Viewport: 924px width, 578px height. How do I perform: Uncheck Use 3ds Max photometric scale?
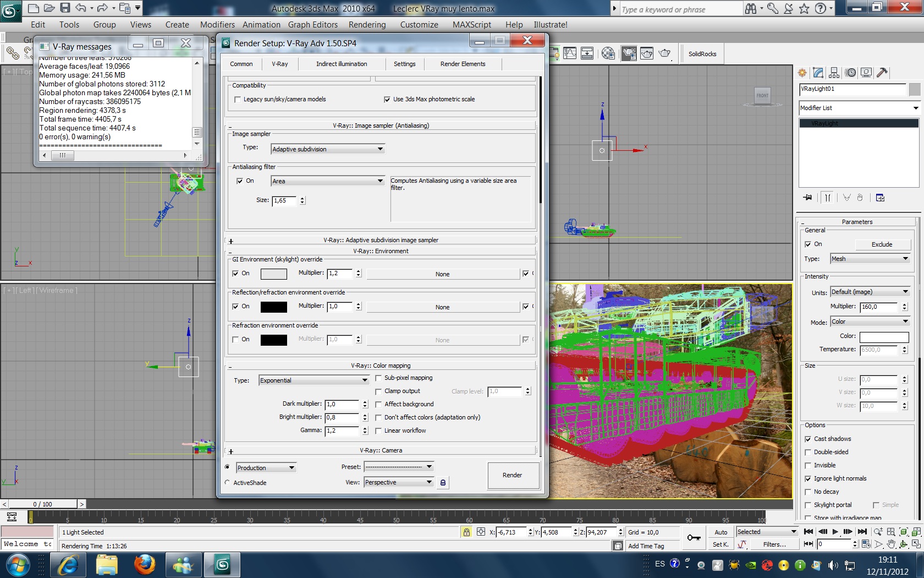coord(387,100)
